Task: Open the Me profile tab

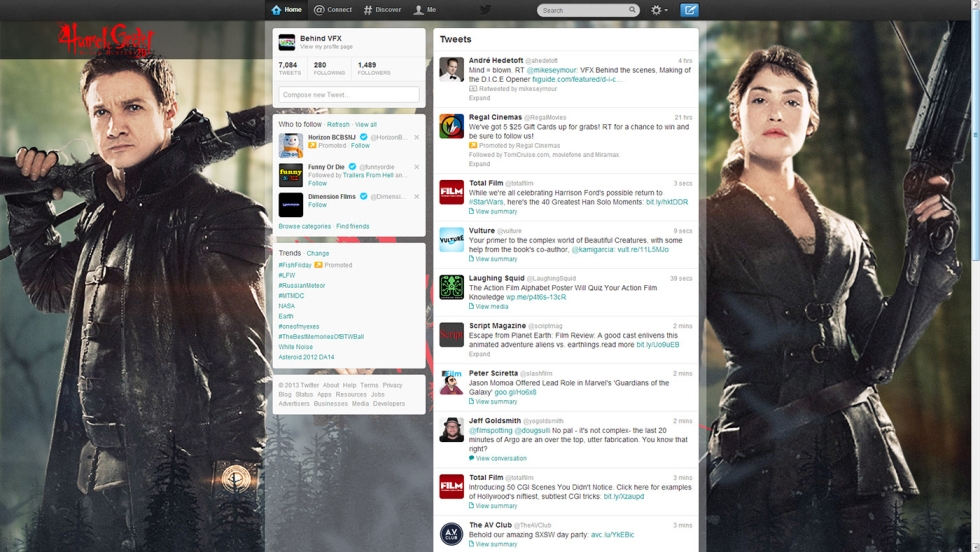Action: tap(425, 10)
